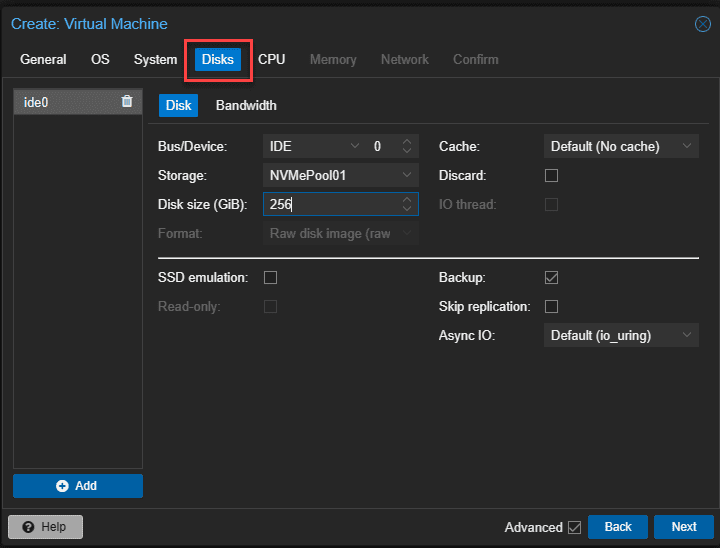Delete ide0 disk with trash icon
The width and height of the screenshot is (720, 548).
coord(127,102)
